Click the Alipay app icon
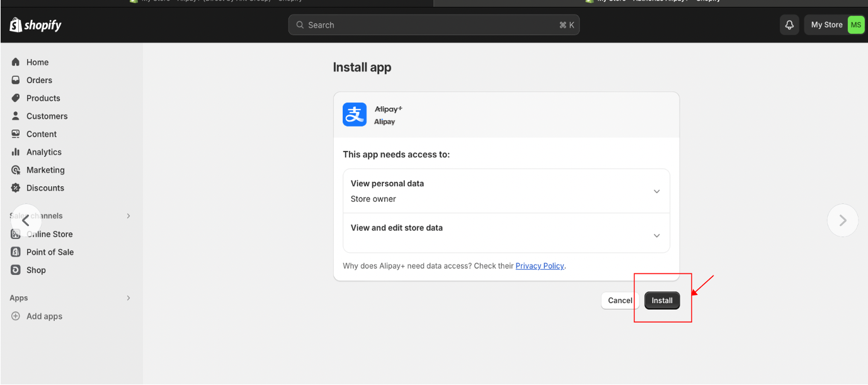The image size is (868, 385). pos(355,114)
